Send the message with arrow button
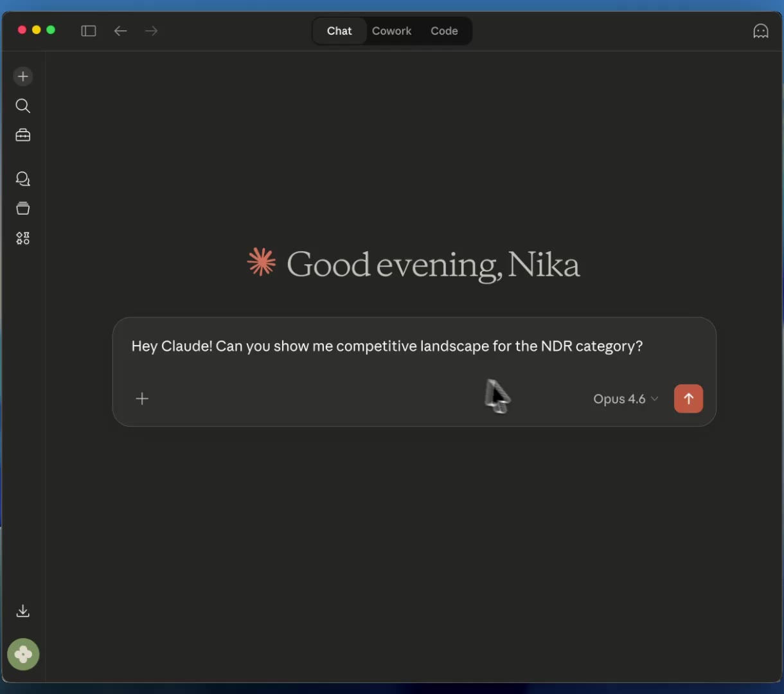The width and height of the screenshot is (784, 694). pyautogui.click(x=688, y=399)
